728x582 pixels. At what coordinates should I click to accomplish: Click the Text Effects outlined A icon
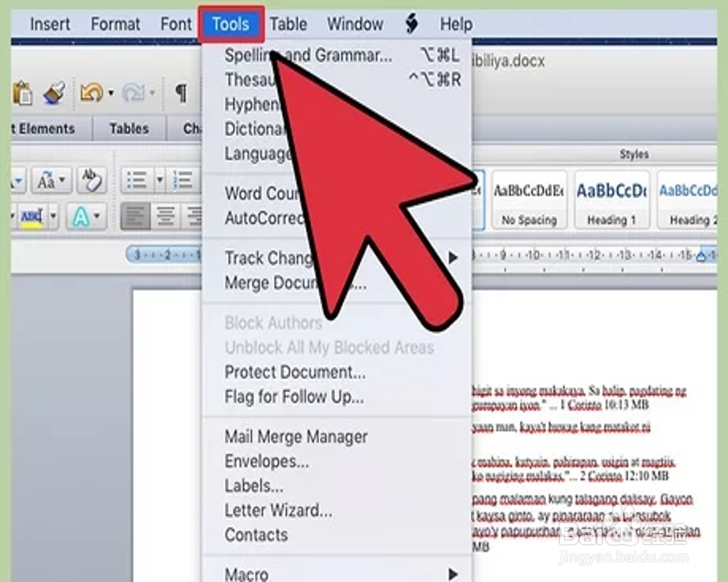pyautogui.click(x=81, y=216)
